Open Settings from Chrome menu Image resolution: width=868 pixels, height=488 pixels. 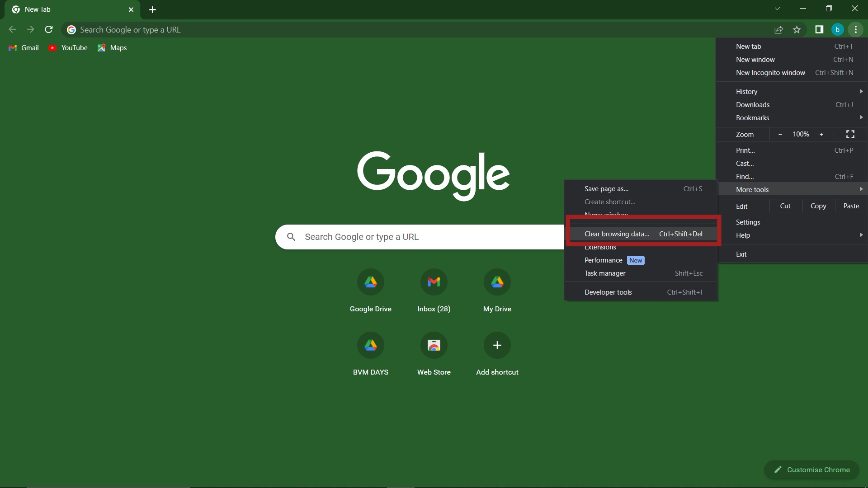click(792, 222)
